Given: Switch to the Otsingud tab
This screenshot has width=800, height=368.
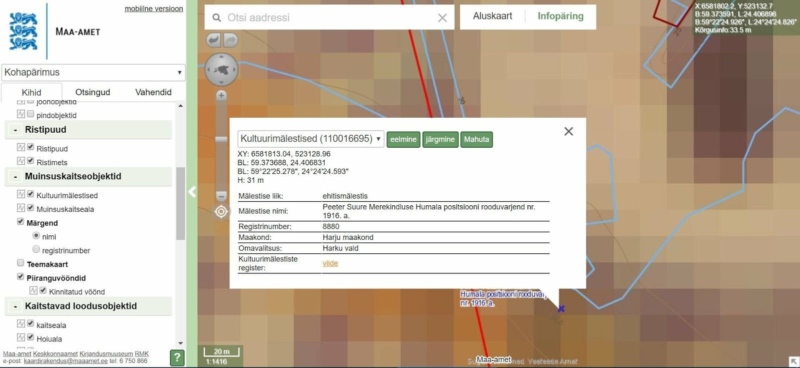Looking at the screenshot, I should pos(93,92).
